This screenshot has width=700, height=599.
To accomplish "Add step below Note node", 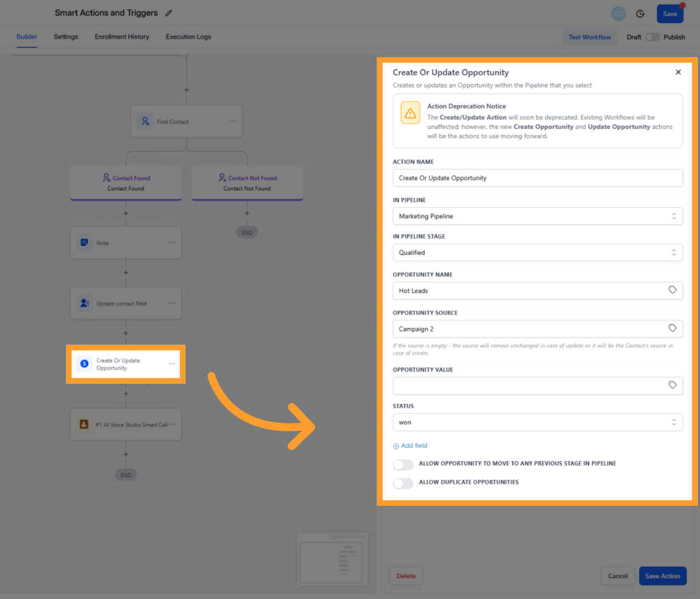I will point(126,272).
